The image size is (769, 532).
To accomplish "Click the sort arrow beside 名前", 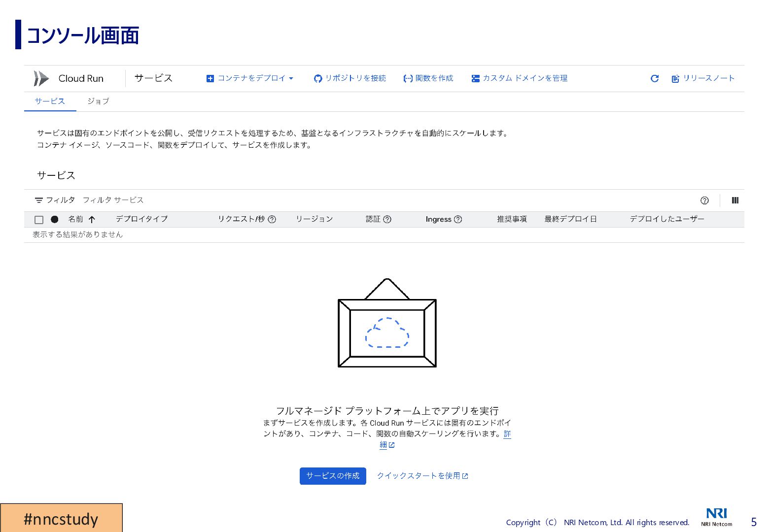I will [92, 220].
